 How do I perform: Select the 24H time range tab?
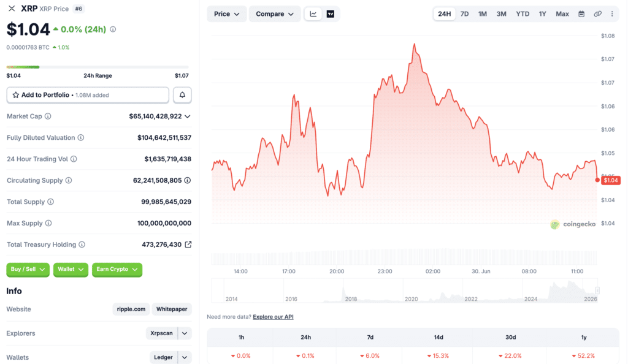444,14
